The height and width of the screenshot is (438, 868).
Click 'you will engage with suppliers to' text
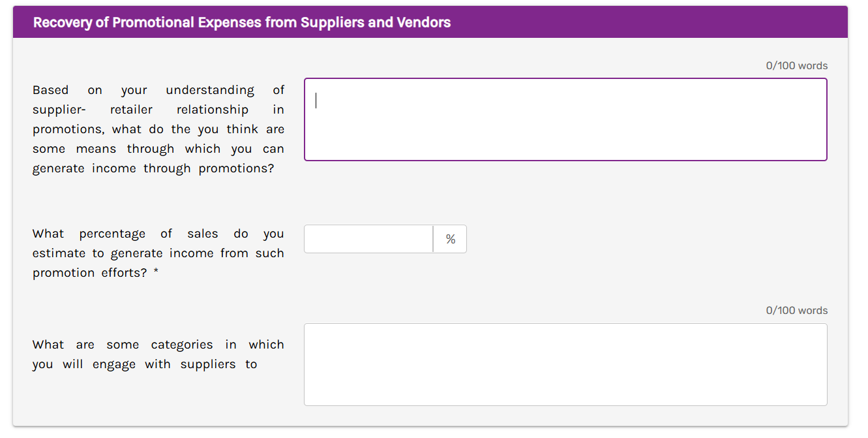(145, 364)
